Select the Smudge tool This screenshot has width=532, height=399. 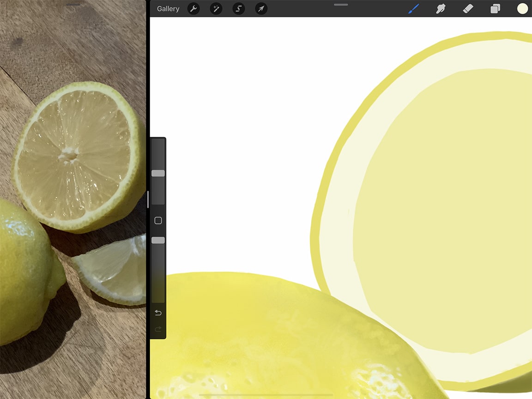point(441,8)
